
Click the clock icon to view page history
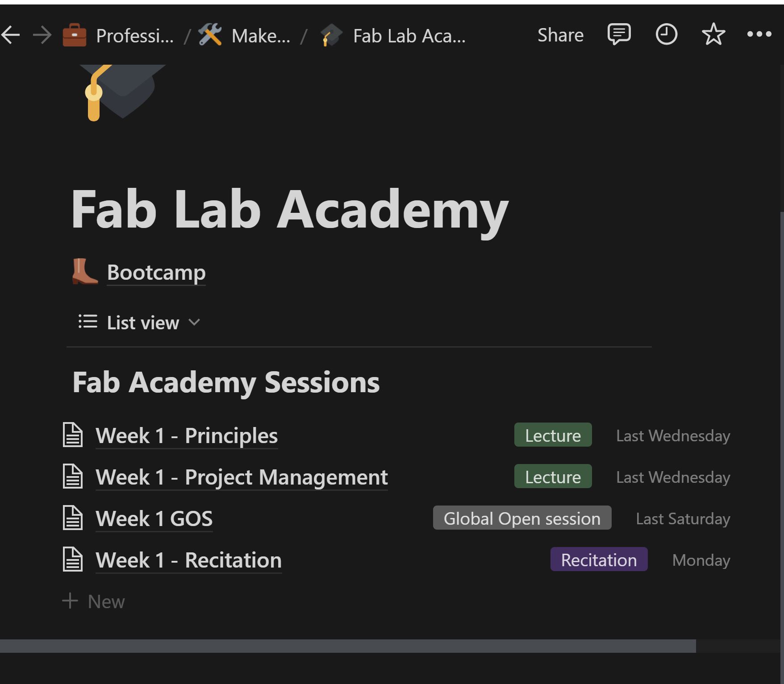click(x=666, y=34)
